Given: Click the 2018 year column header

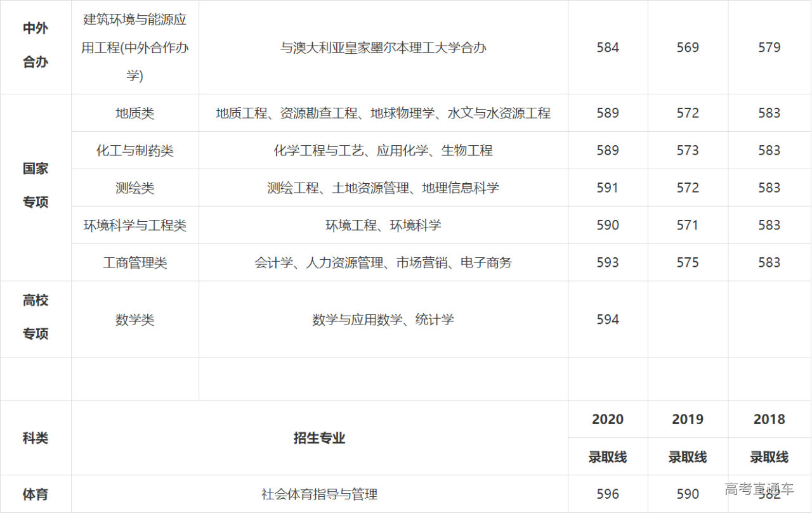Looking at the screenshot, I should [x=769, y=420].
